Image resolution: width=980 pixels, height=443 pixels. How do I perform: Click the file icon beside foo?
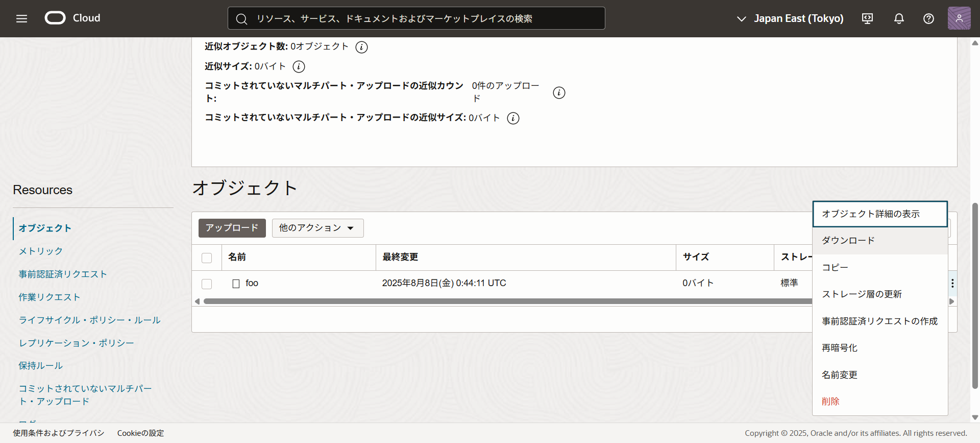(236, 284)
